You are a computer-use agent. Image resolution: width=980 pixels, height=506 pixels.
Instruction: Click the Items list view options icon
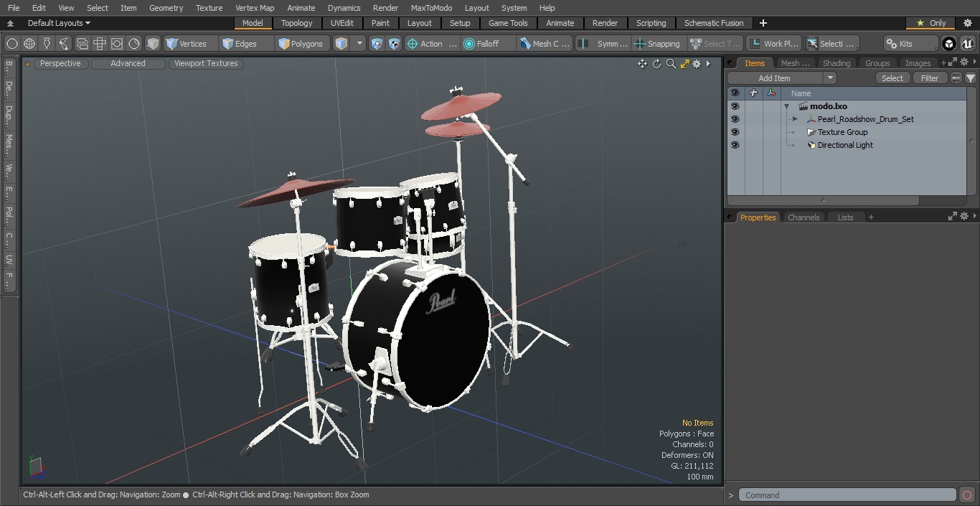pos(956,78)
